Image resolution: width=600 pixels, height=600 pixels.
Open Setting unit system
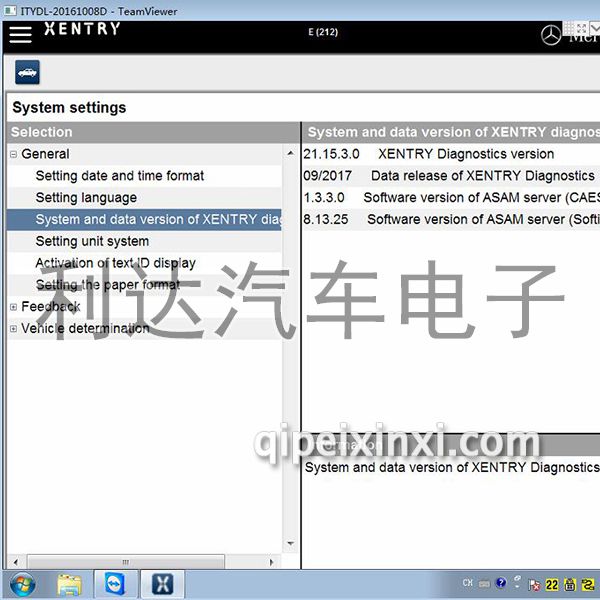pos(92,241)
